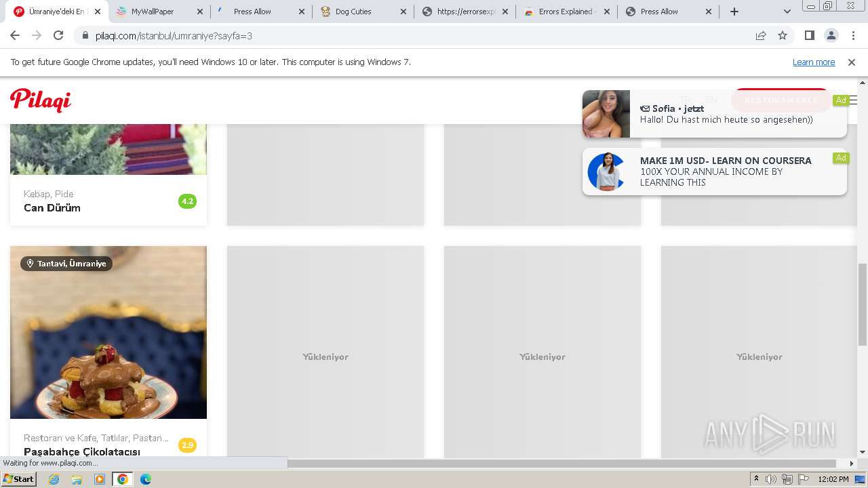Viewport: 868px width, 488px height.
Task: Bookmark this page with the star icon
Action: pos(783,35)
